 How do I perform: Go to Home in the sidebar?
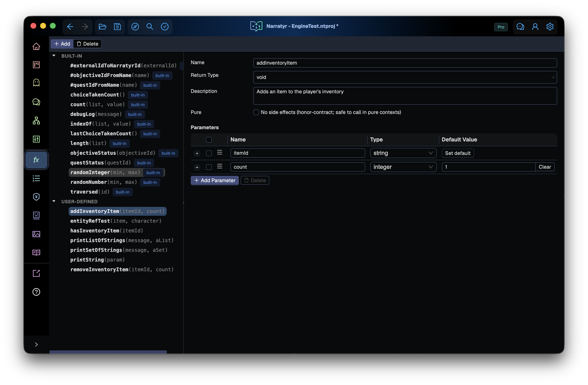pos(36,46)
